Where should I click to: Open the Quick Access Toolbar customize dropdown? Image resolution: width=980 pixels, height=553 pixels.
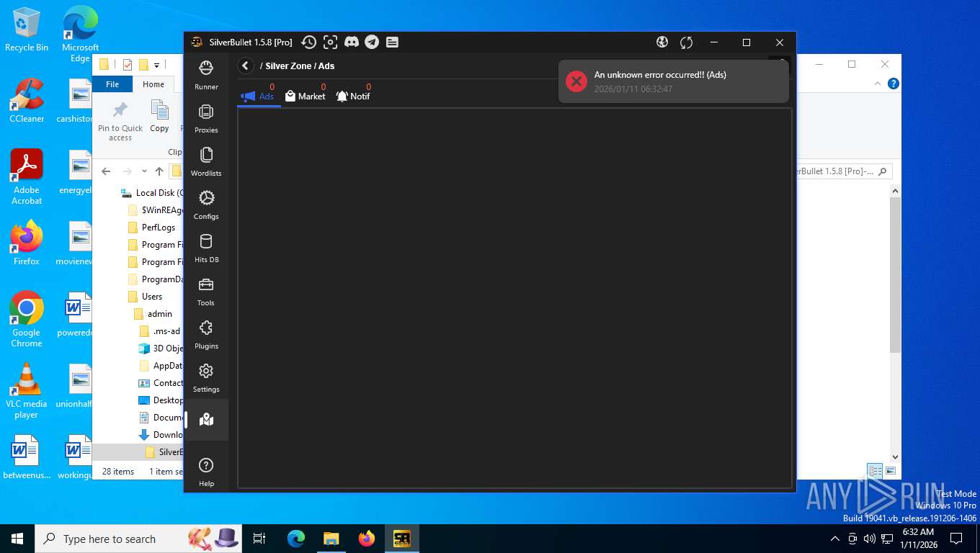coord(156,65)
